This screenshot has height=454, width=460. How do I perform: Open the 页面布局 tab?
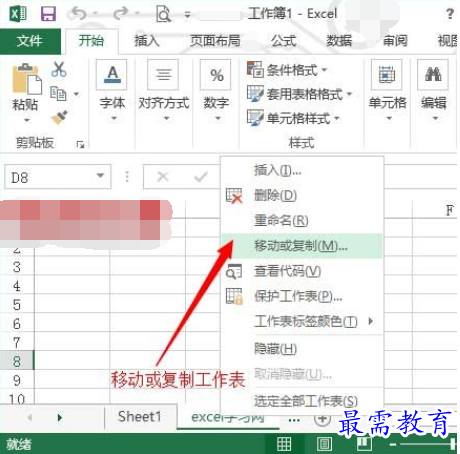215,41
